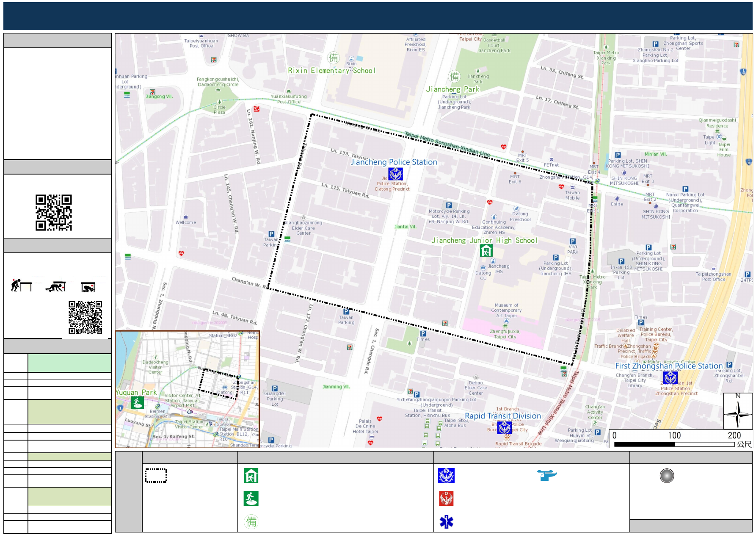
Task: Click the Min'an Vil. label
Action: [656, 154]
